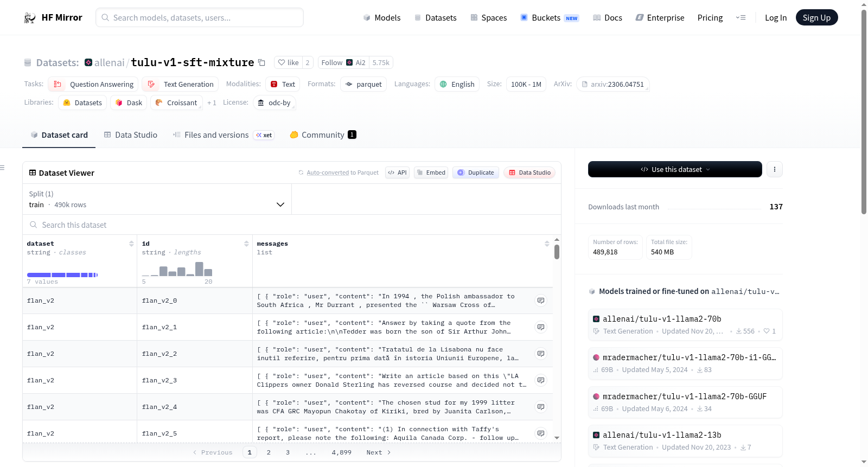The image size is (868, 467).
Task: Open the expanded row view for flan_v2_5
Action: click(x=541, y=433)
